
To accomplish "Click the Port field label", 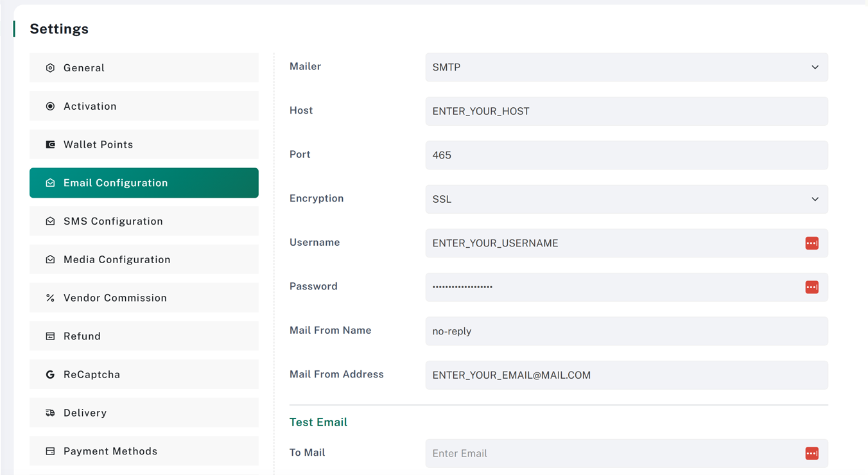I will (x=300, y=155).
